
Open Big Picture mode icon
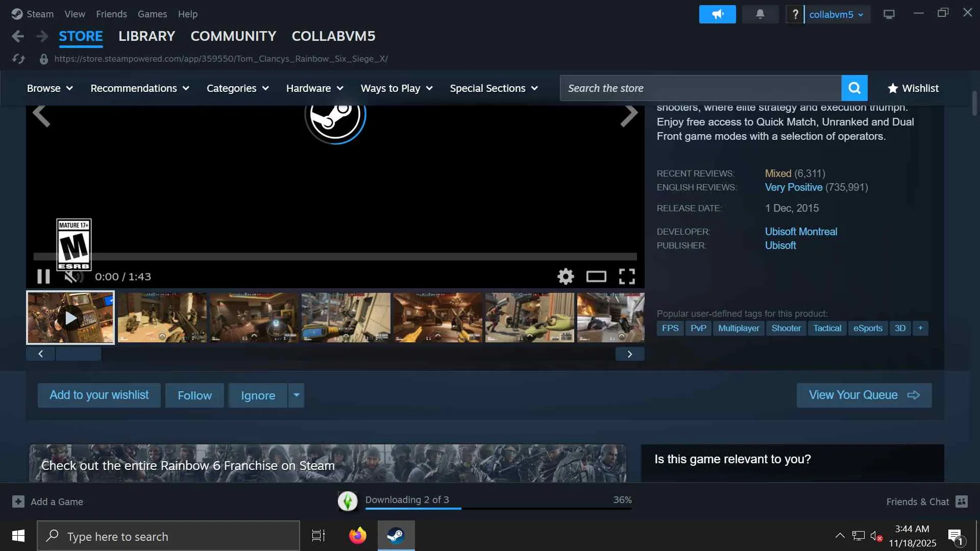(889, 14)
